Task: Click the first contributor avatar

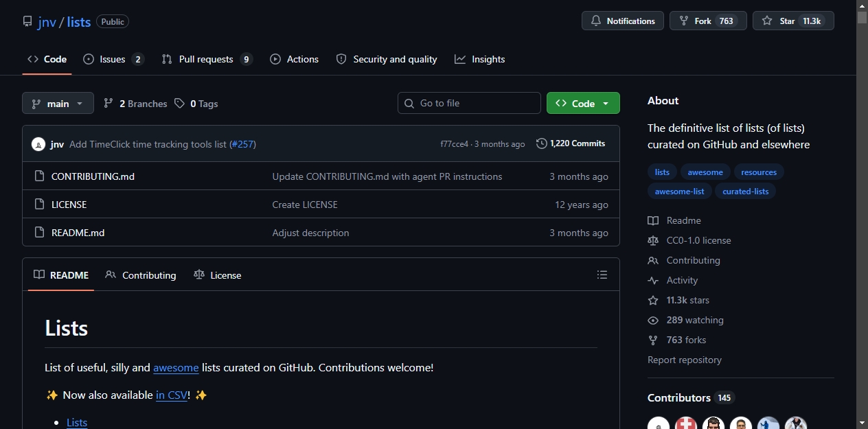Action: click(x=659, y=423)
